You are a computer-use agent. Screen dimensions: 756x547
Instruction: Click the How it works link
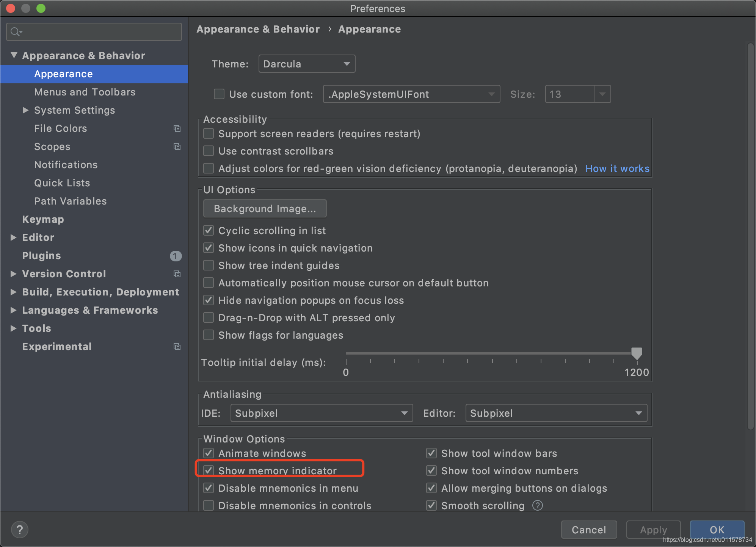(617, 169)
